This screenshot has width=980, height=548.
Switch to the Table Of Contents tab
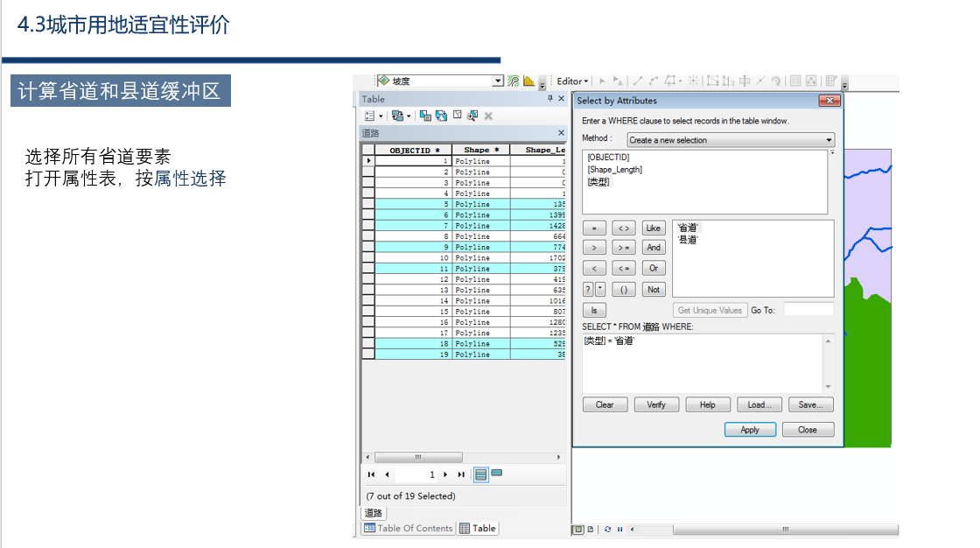(x=408, y=529)
